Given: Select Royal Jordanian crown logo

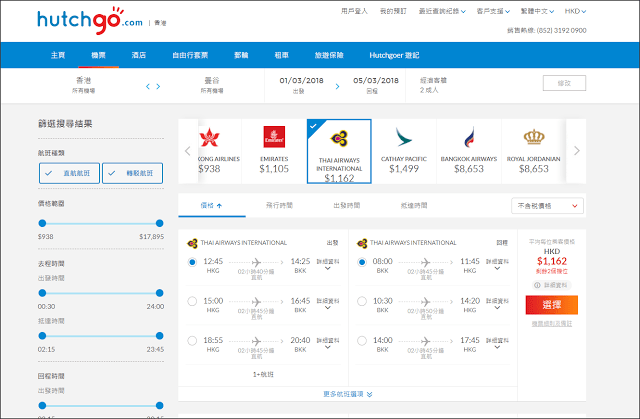Looking at the screenshot, I should 534,137.
